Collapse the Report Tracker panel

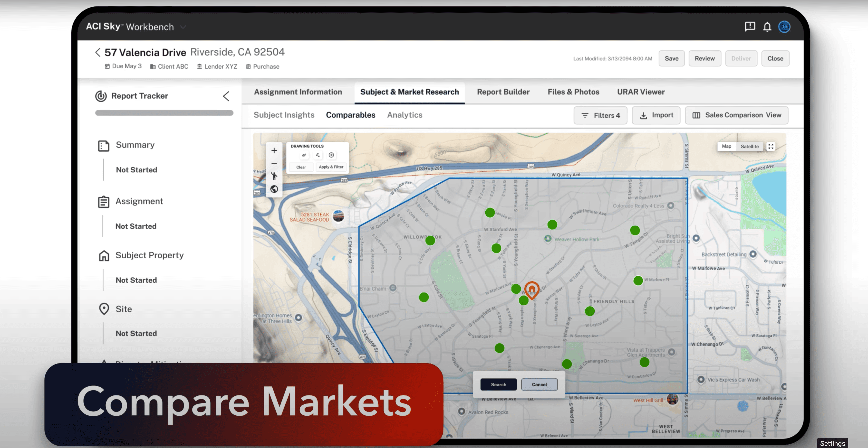(226, 96)
